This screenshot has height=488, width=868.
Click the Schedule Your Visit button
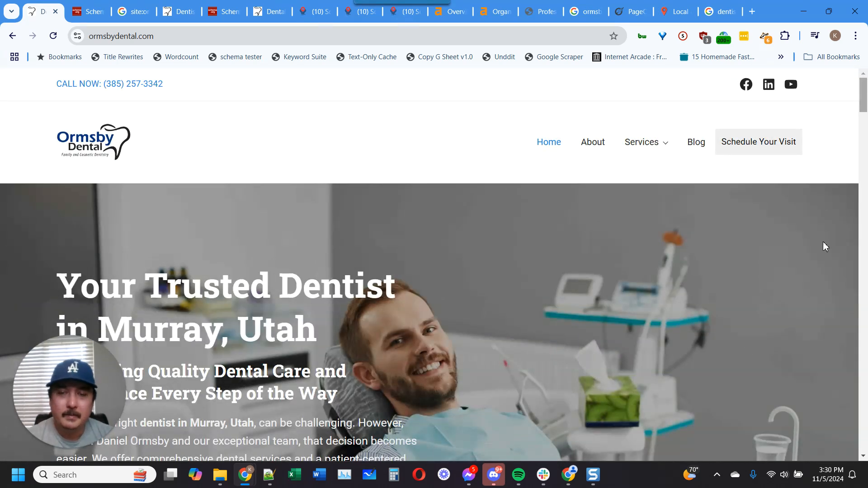tap(758, 141)
